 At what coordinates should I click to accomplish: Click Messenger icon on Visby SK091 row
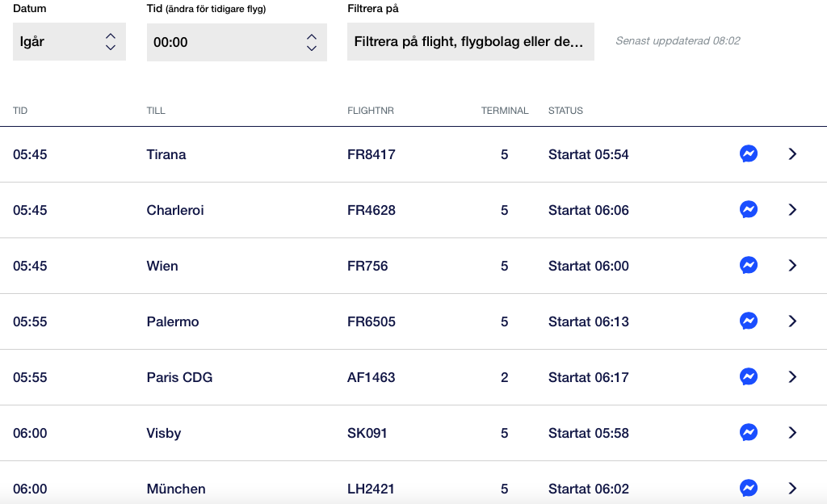click(749, 433)
